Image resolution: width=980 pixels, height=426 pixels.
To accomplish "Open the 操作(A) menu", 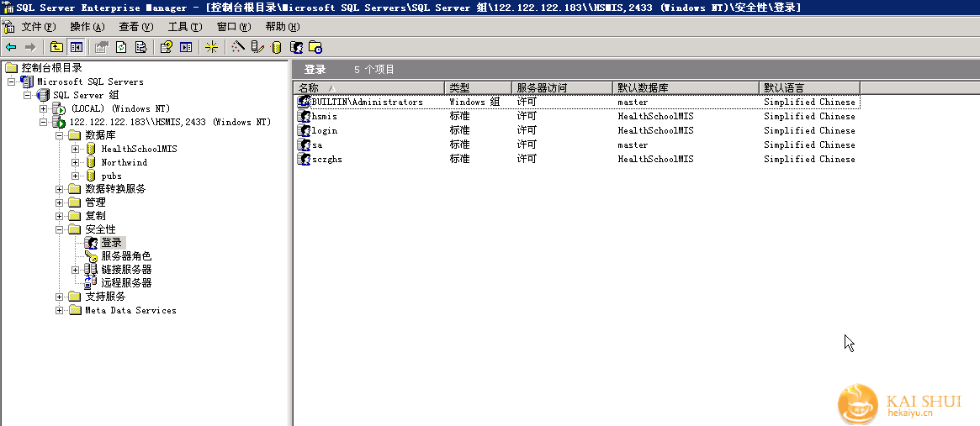I will click(x=87, y=27).
